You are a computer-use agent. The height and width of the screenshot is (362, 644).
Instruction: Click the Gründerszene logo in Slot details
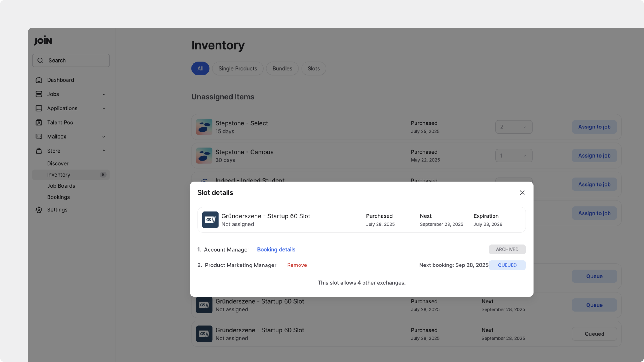210,220
